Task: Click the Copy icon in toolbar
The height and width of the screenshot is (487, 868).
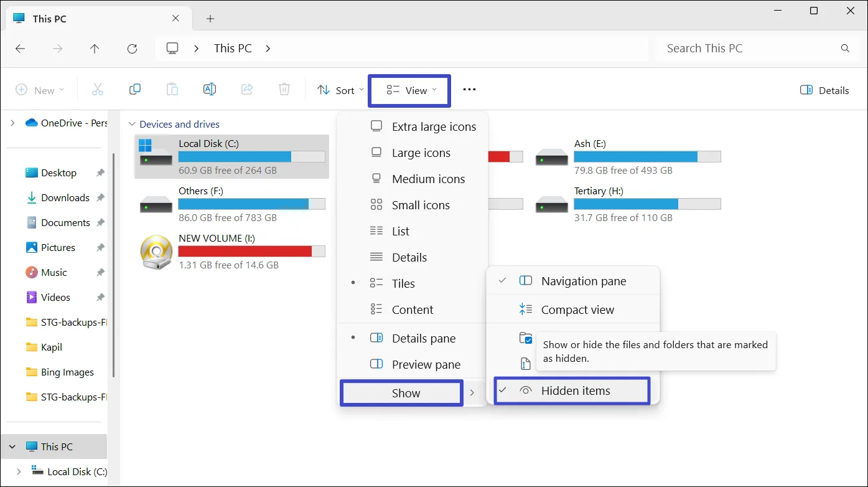Action: coord(135,90)
